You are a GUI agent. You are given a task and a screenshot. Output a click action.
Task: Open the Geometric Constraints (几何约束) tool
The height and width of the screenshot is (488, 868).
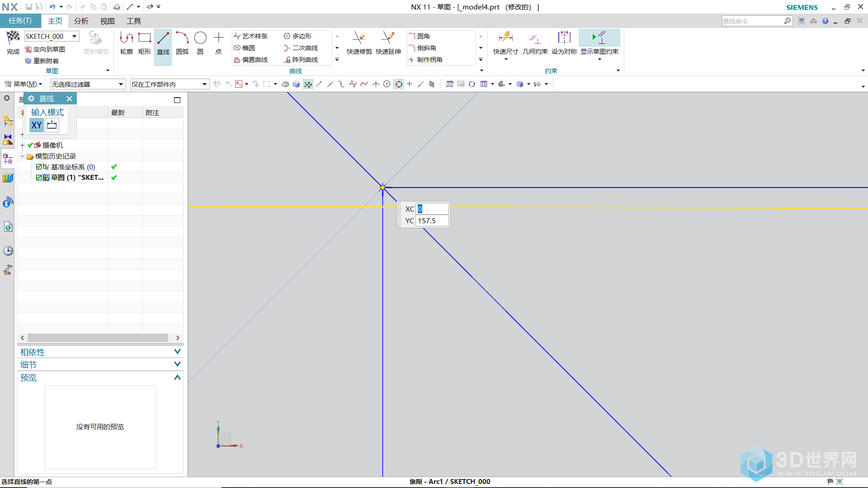(x=535, y=43)
